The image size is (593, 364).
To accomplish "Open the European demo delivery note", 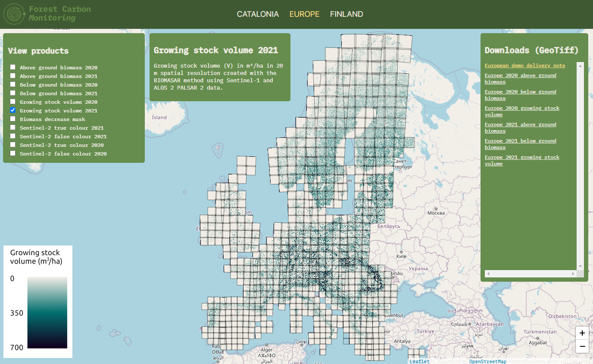I will 524,65.
